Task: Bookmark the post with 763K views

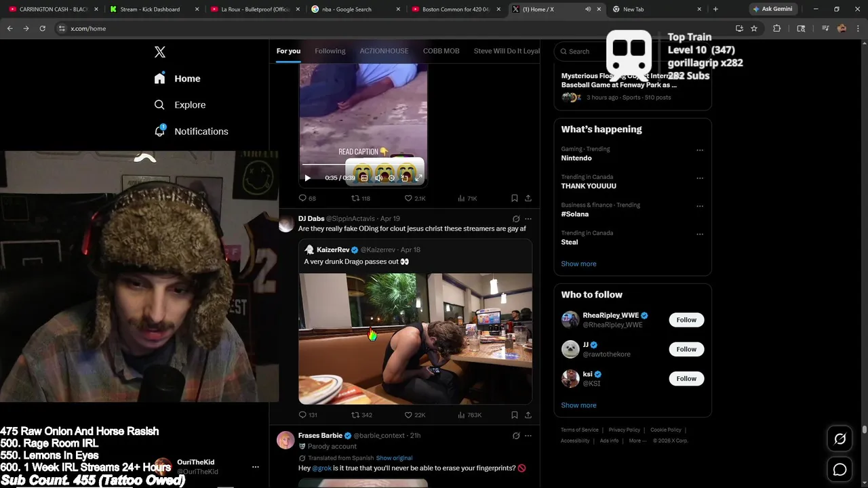Action: pos(515,415)
